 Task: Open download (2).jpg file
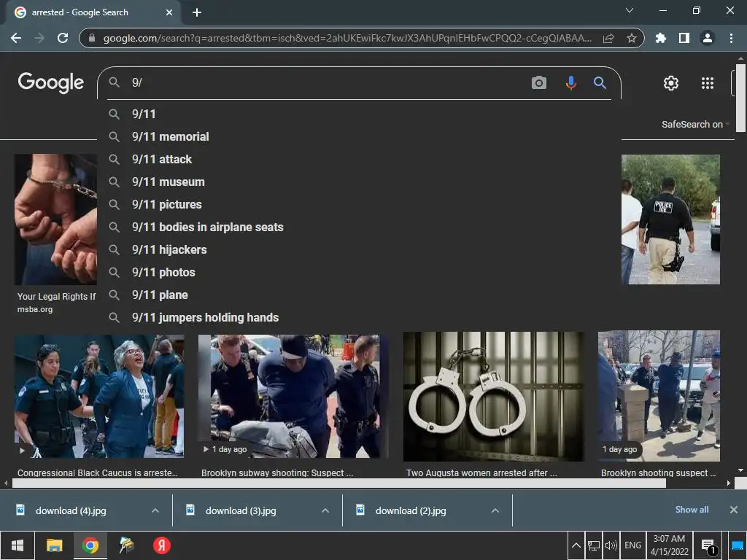(411, 510)
